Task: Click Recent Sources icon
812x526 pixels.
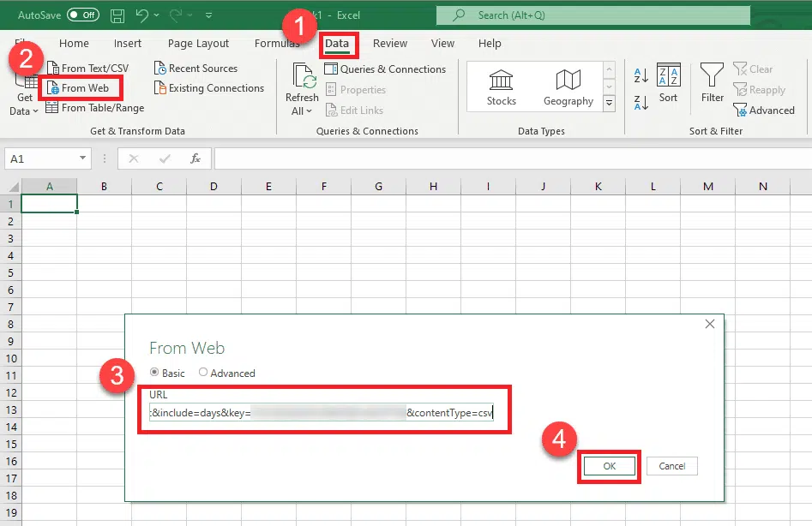Action: 161,69
